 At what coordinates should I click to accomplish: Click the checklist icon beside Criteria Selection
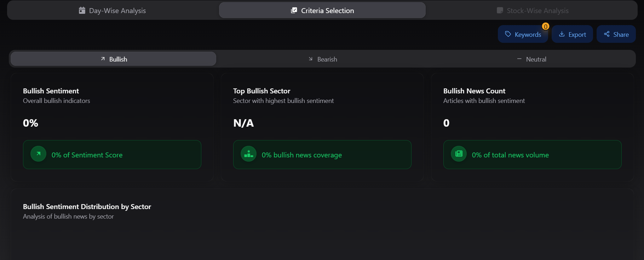(x=294, y=10)
